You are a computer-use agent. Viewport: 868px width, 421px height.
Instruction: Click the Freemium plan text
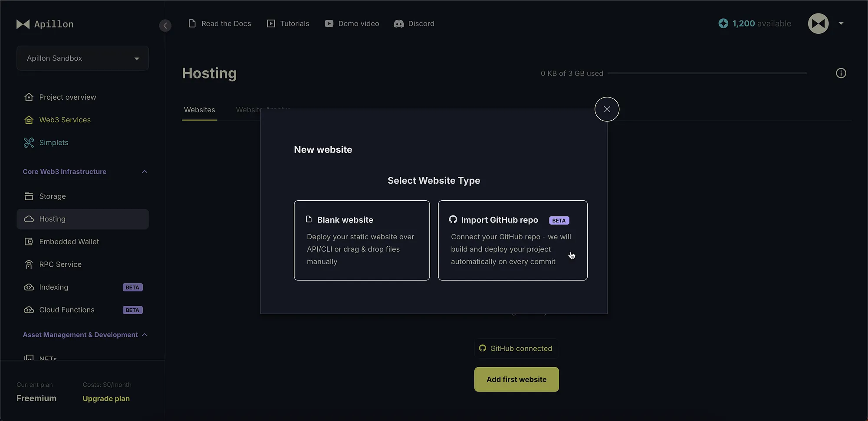pos(36,398)
